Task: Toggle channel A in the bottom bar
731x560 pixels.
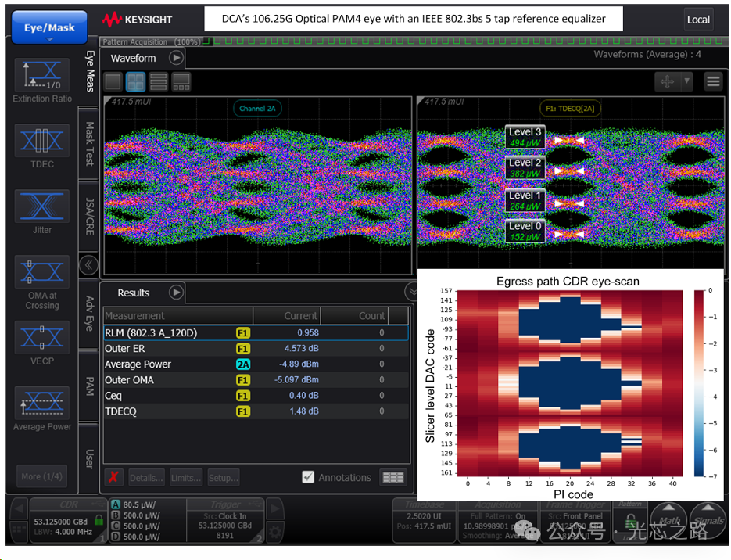Action: (x=116, y=504)
